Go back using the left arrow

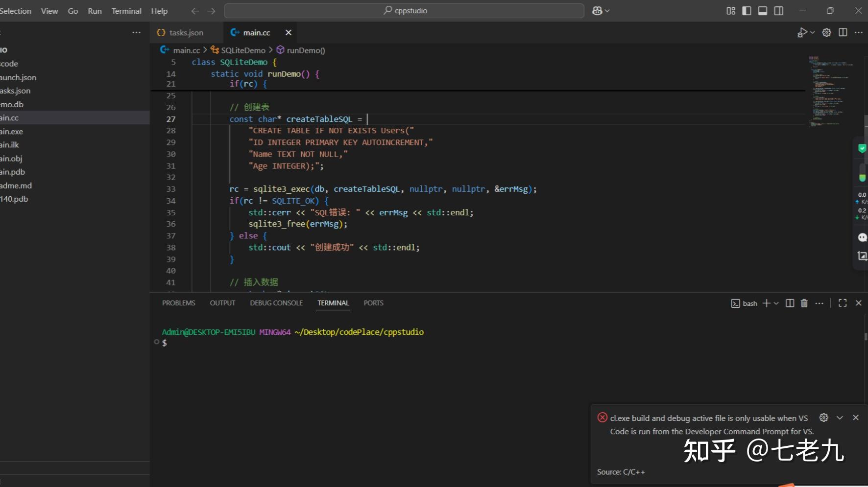pyautogui.click(x=195, y=11)
